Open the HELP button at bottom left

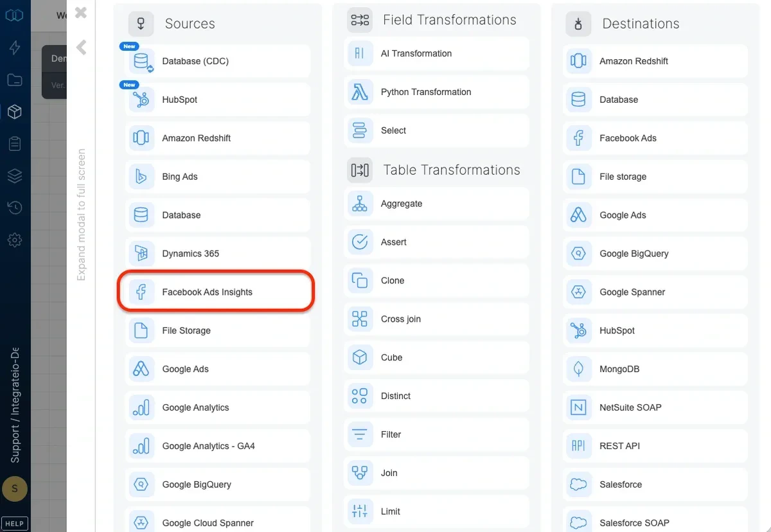tap(14, 523)
